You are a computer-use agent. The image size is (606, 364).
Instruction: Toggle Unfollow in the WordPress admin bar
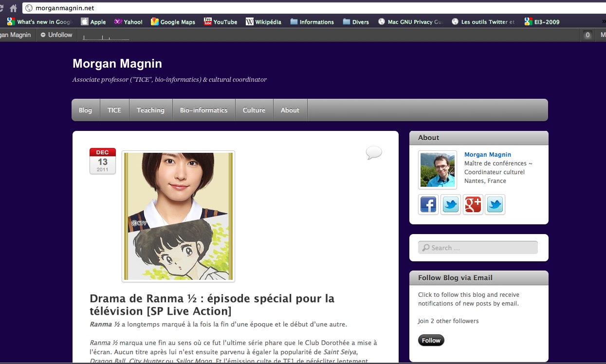click(56, 35)
